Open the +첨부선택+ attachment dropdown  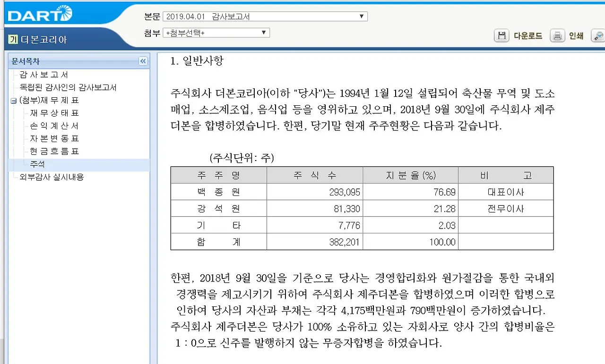tap(264, 33)
